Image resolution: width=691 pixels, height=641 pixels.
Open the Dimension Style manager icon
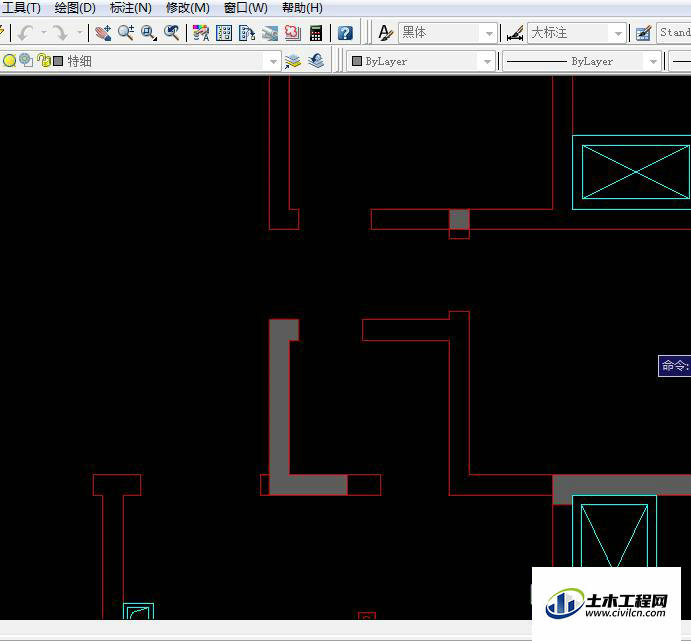[515, 33]
